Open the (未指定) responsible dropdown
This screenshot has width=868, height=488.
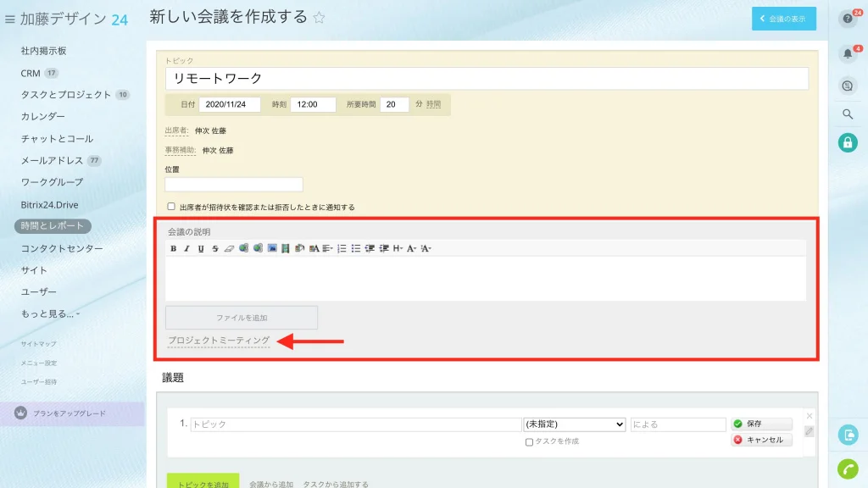pos(575,424)
